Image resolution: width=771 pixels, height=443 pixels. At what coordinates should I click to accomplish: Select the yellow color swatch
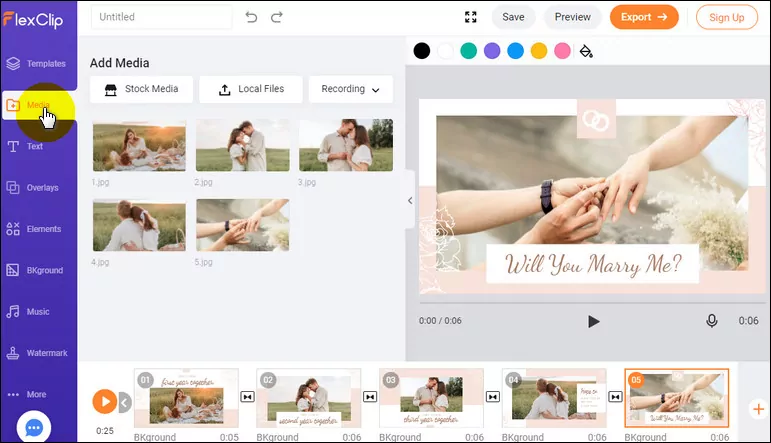[x=539, y=51]
